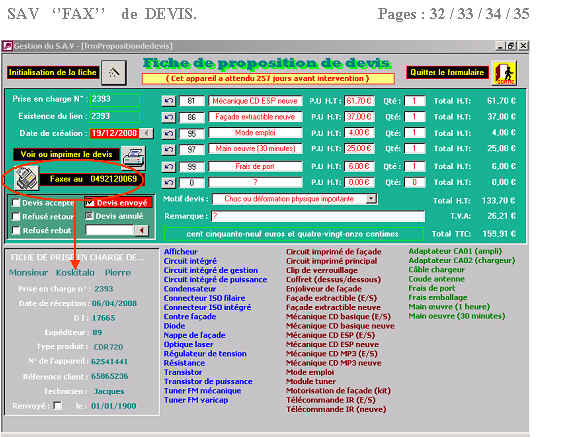Select Mécanique CD ESP neuve in red list

point(333,345)
